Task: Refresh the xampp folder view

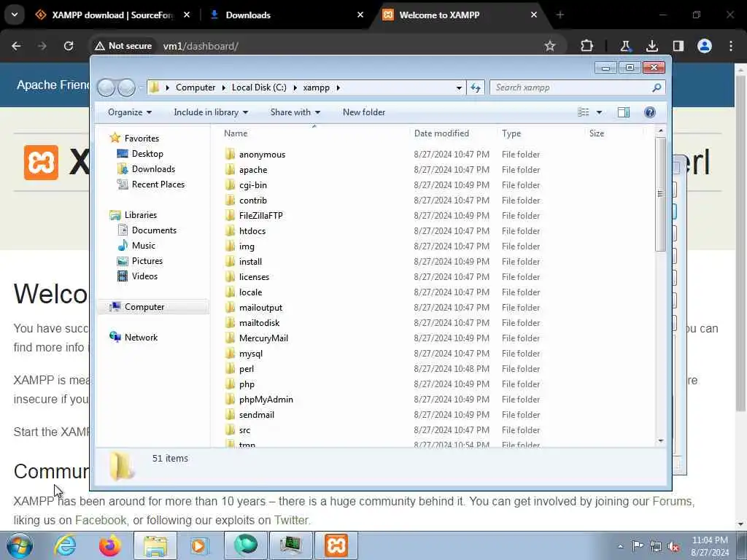Action: (476, 87)
